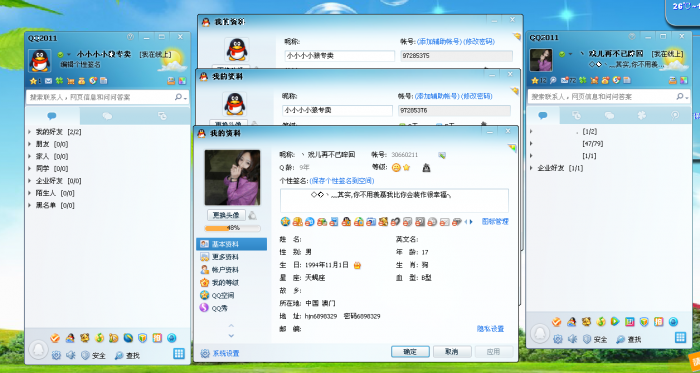Viewport: 700px width, 373px height.
Task: Switch to 帐户资料 in profile sidebar
Action: tap(220, 270)
